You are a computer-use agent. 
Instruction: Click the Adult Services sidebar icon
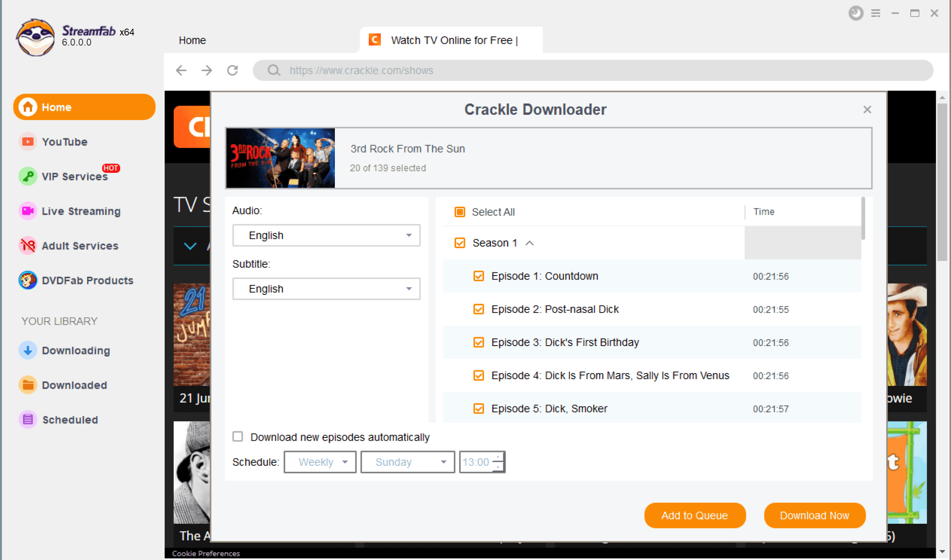pyautogui.click(x=26, y=245)
